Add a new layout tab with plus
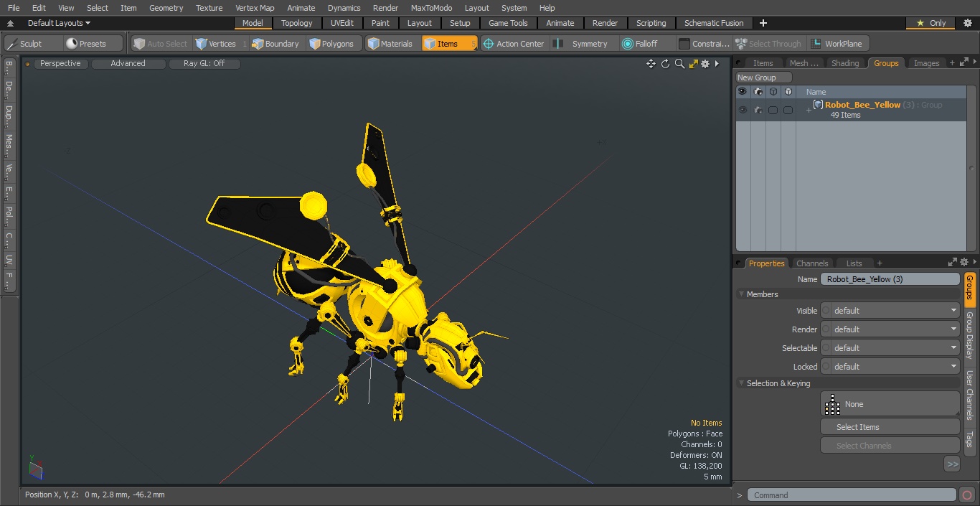Viewport: 980px width, 506px height. tap(763, 23)
